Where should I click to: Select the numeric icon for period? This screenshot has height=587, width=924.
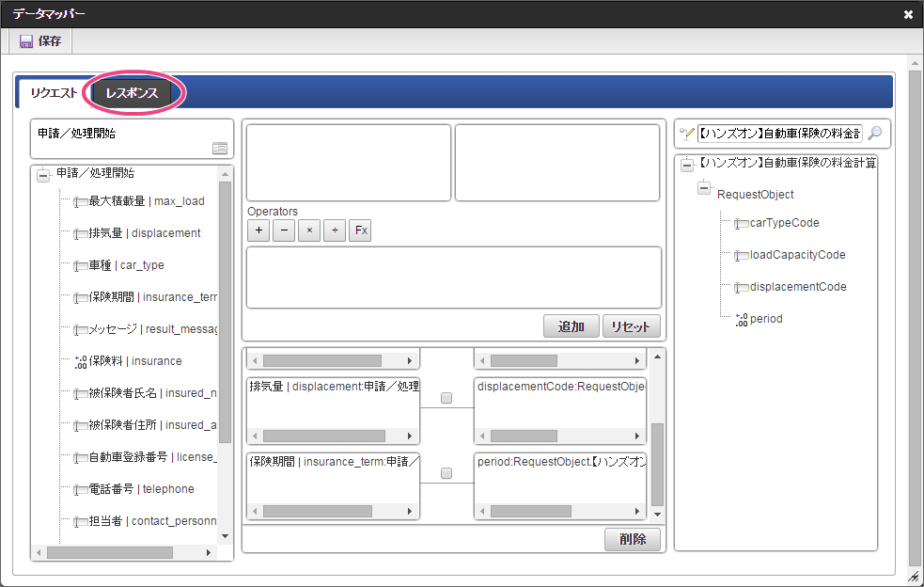point(742,319)
